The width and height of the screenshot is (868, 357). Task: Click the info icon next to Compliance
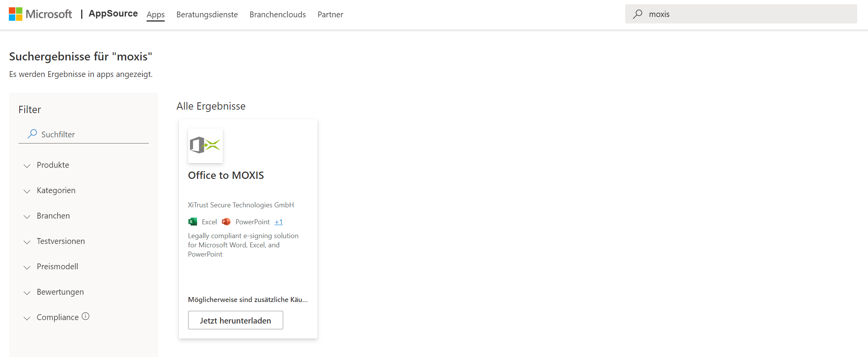(85, 316)
